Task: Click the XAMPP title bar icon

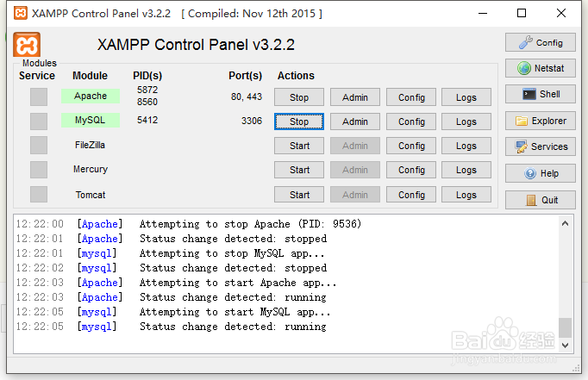Action: click(21, 13)
